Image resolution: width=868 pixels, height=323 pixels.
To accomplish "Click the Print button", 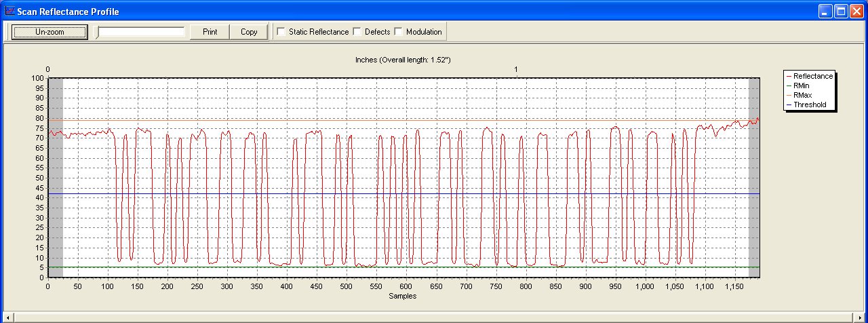I will coord(210,32).
